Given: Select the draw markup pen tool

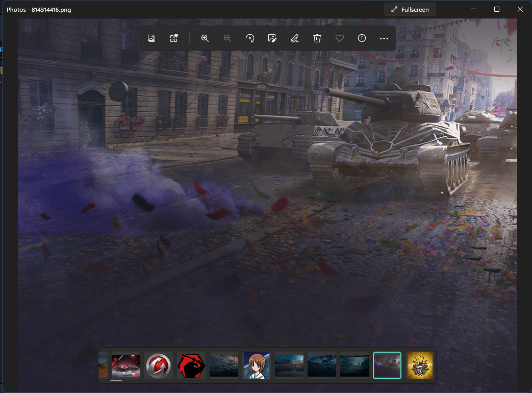Looking at the screenshot, I should click(294, 38).
